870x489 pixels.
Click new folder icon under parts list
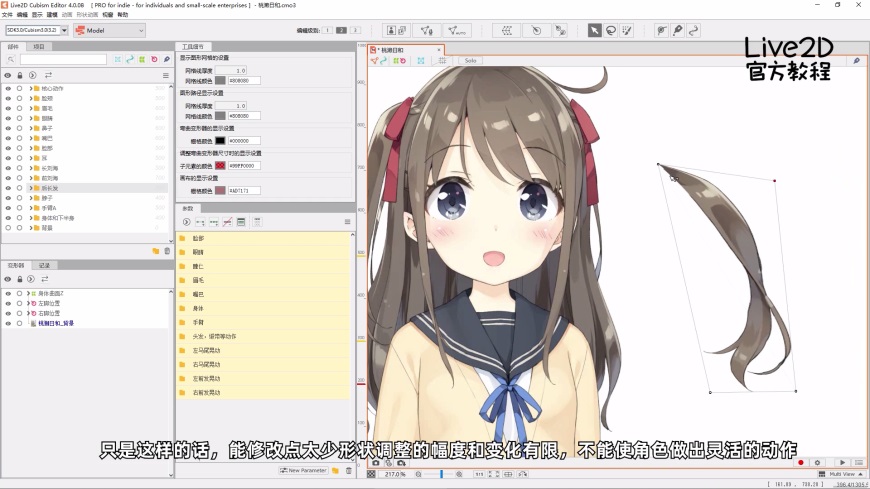click(156, 251)
